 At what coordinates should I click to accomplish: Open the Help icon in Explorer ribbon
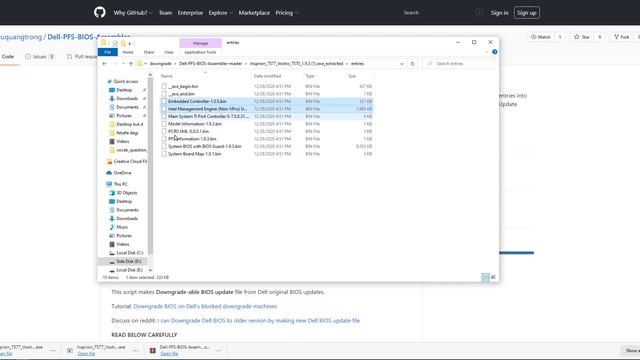(494, 52)
